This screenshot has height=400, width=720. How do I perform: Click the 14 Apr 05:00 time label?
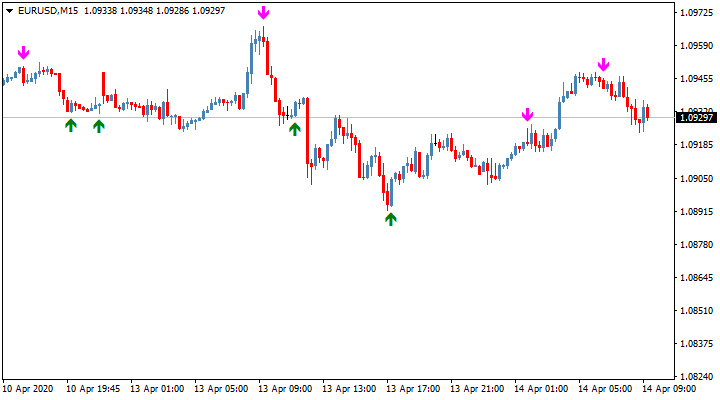click(x=605, y=389)
